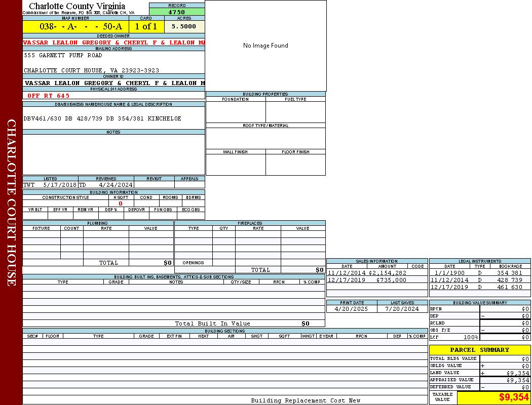The width and height of the screenshot is (532, 405).
Task: Select the deeded owner name in red
Action: tap(113, 43)
